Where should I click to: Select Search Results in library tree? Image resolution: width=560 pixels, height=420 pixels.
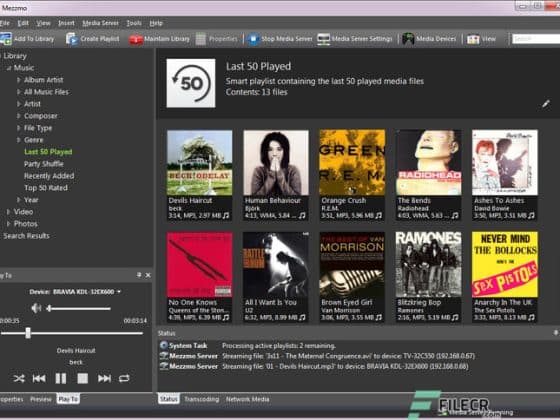[x=26, y=236]
